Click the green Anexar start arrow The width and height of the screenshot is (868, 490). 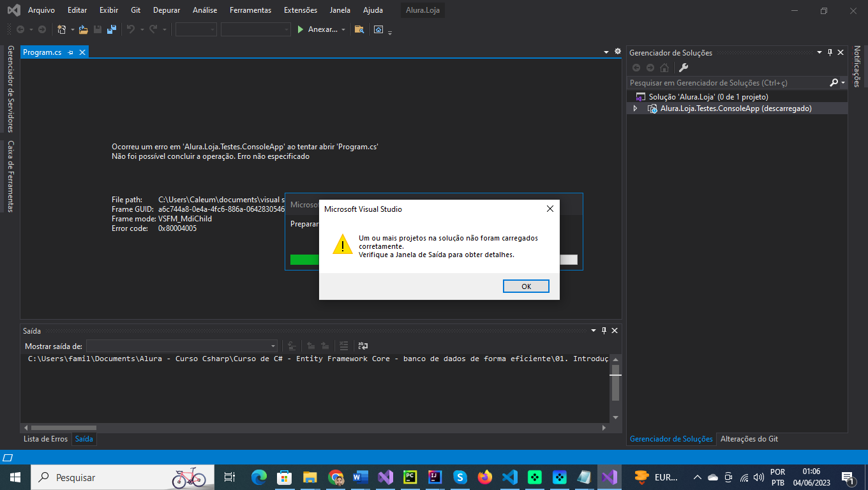point(301,29)
